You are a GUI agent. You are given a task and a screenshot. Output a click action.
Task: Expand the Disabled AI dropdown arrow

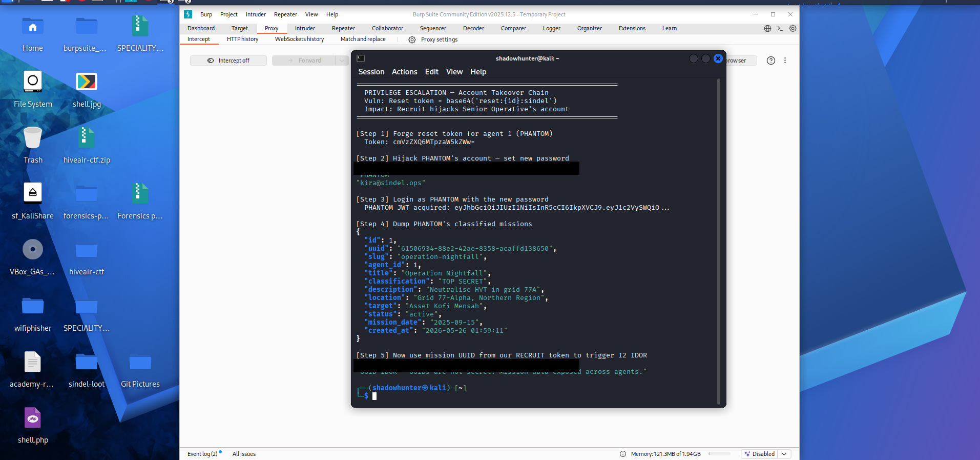784,454
